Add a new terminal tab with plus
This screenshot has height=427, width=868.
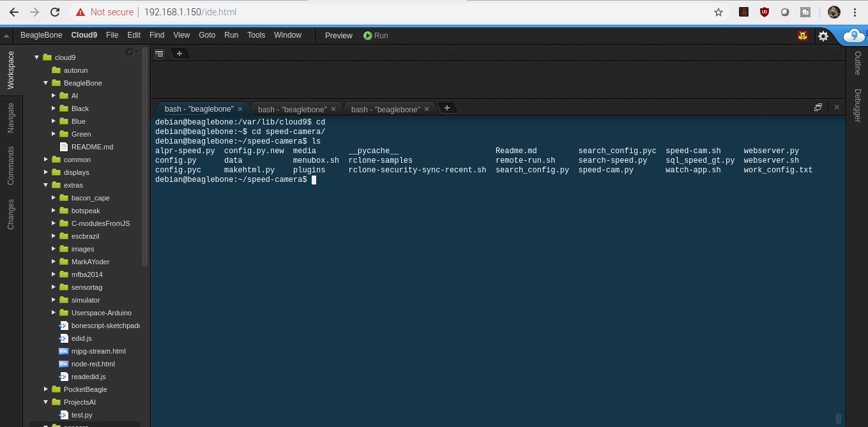[447, 108]
